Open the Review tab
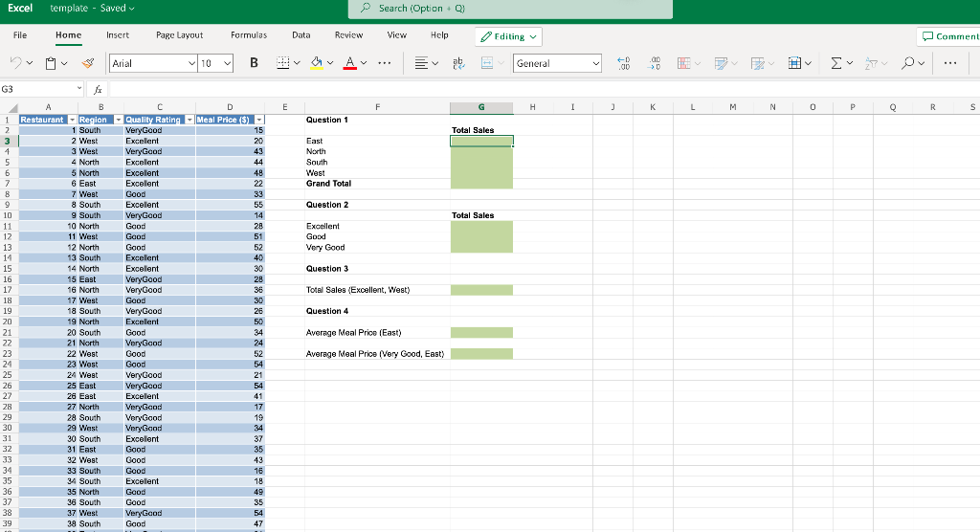980x532 pixels. click(348, 35)
